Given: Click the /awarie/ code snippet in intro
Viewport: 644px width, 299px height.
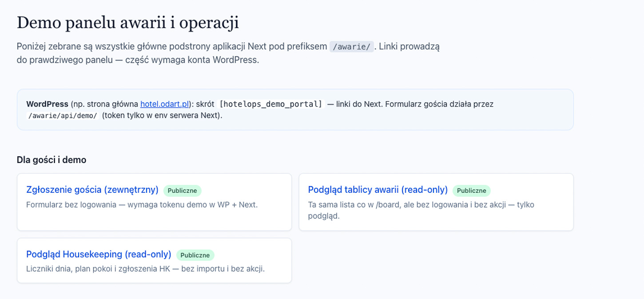Looking at the screenshot, I should click(x=351, y=47).
